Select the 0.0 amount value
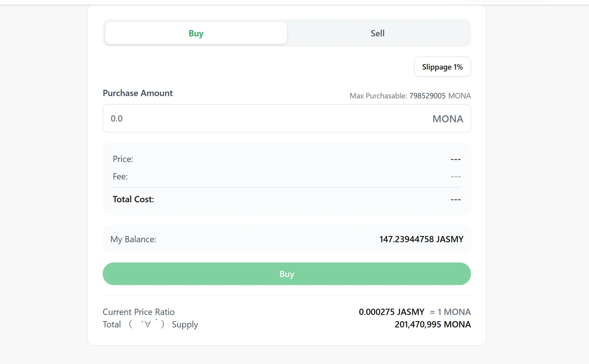 (117, 118)
